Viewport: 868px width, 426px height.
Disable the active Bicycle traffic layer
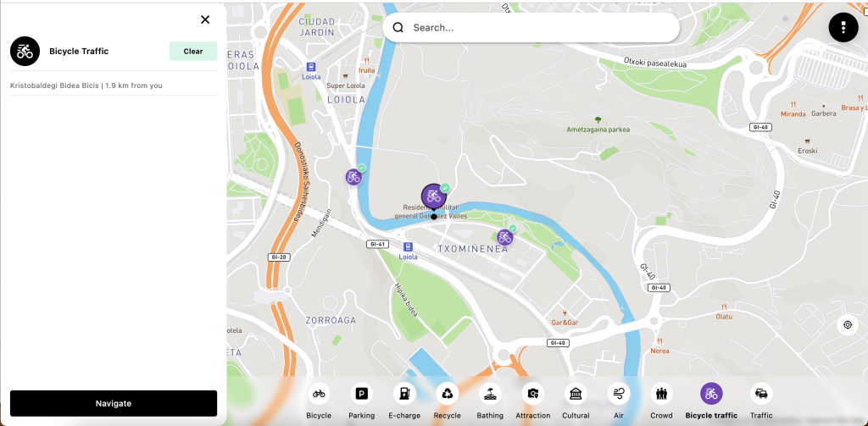point(711,394)
